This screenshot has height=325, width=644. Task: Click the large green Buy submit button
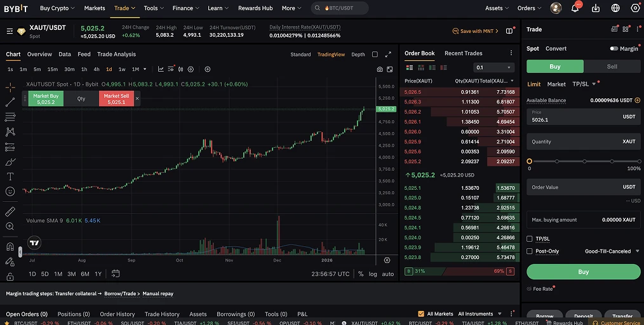[x=583, y=272]
